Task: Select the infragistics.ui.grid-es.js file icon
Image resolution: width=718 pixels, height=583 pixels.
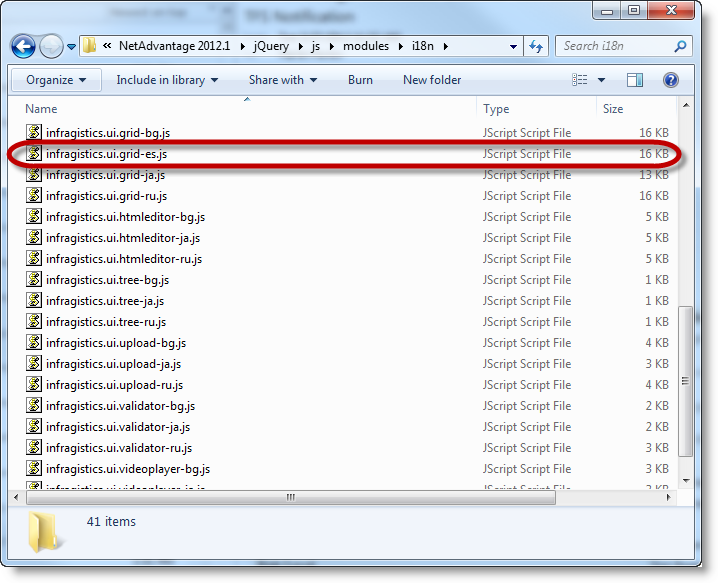Action: pos(35,154)
